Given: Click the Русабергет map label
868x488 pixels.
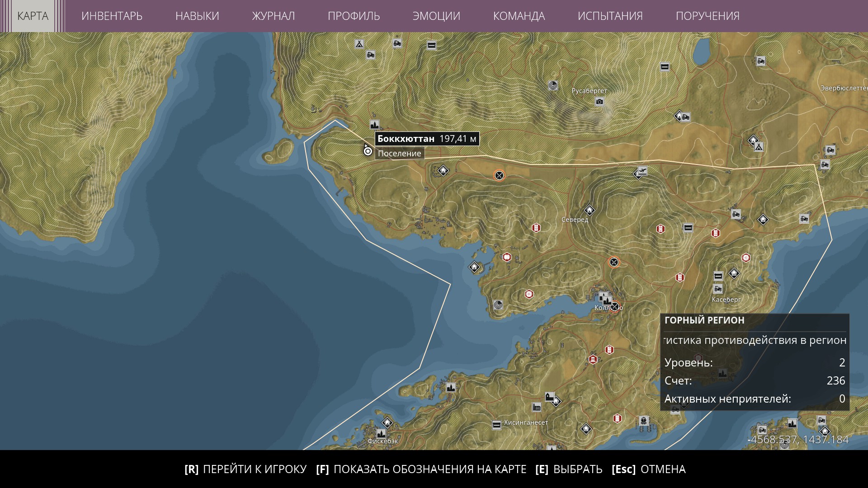Looking at the screenshot, I should click(590, 91).
